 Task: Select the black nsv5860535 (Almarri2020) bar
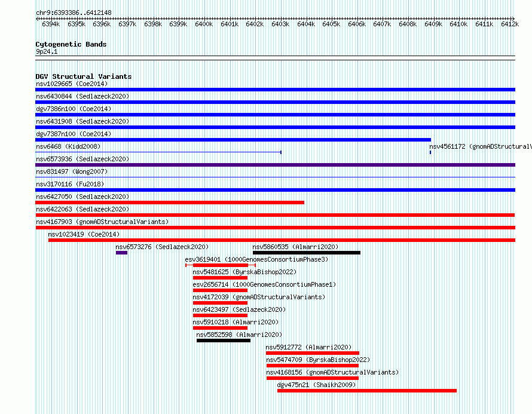click(307, 253)
